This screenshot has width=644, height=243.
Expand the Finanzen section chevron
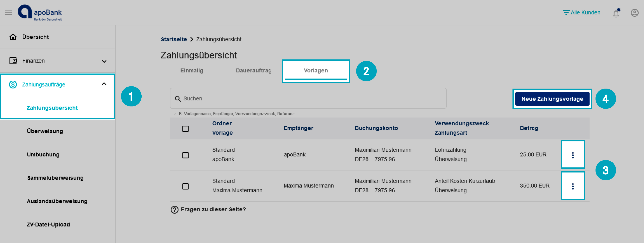[x=104, y=61]
